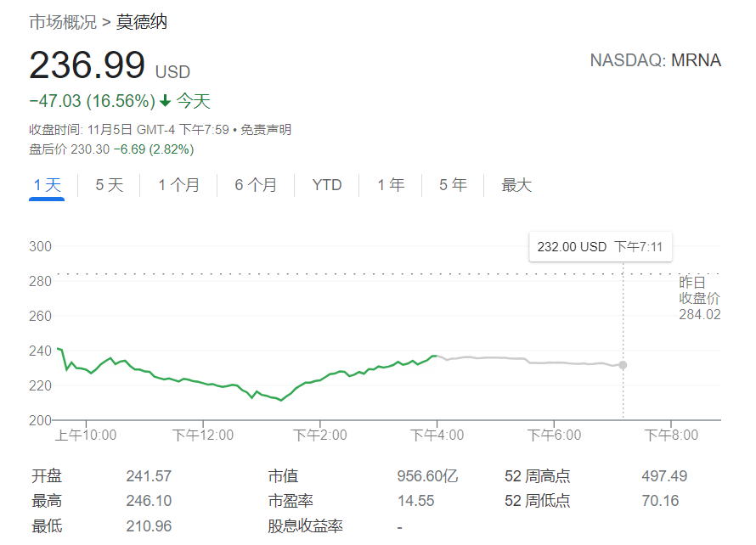Click the 市盈率 value 14.55

point(415,501)
